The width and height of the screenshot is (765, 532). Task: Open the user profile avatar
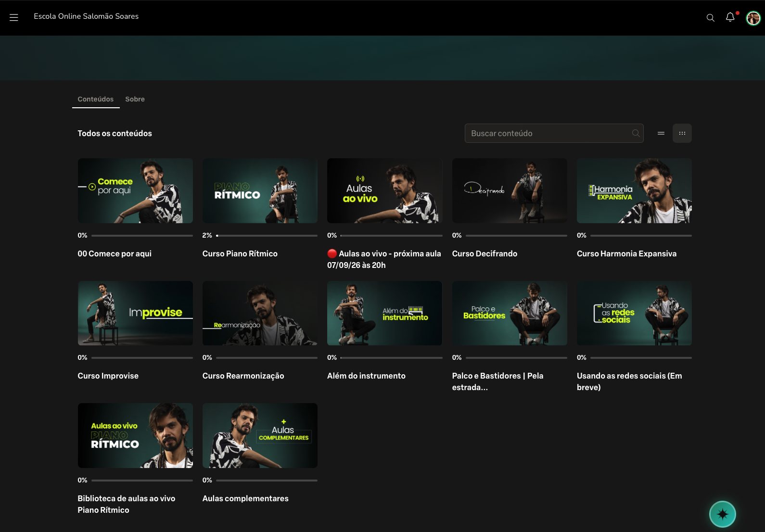[x=753, y=18]
